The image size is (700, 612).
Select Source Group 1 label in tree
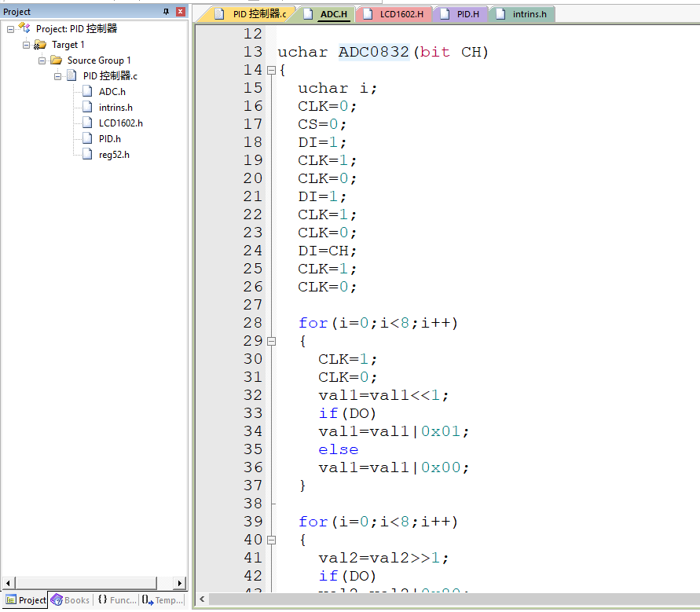click(x=99, y=60)
